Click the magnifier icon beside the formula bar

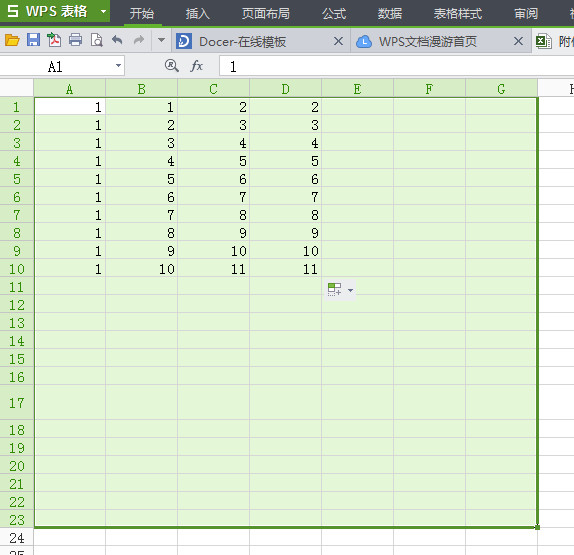[x=171, y=66]
